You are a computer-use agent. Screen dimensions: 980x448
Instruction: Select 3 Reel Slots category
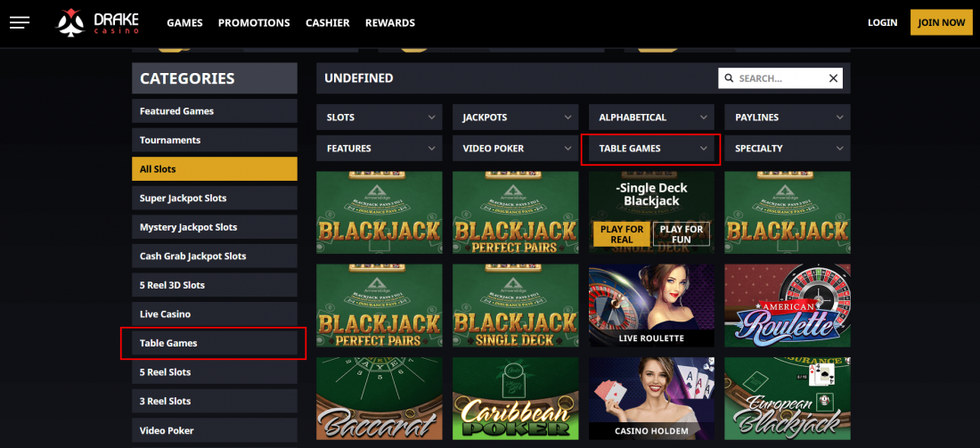(215, 401)
